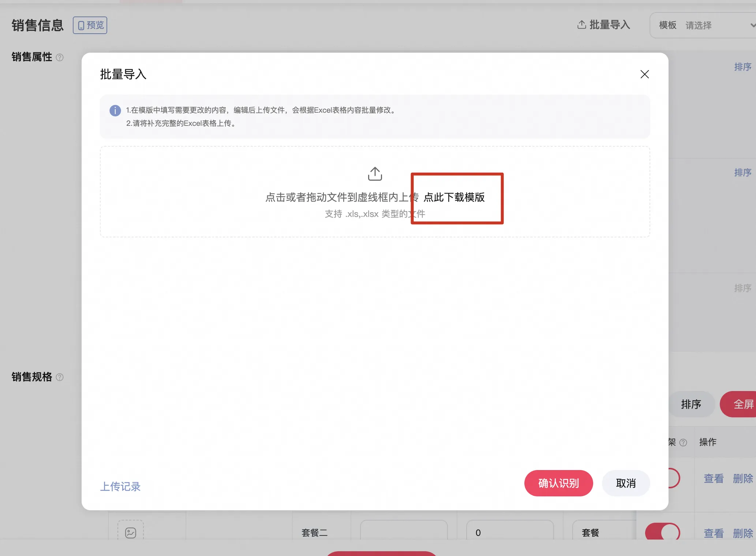
Task: Click the input field showing 0
Action: [510, 530]
